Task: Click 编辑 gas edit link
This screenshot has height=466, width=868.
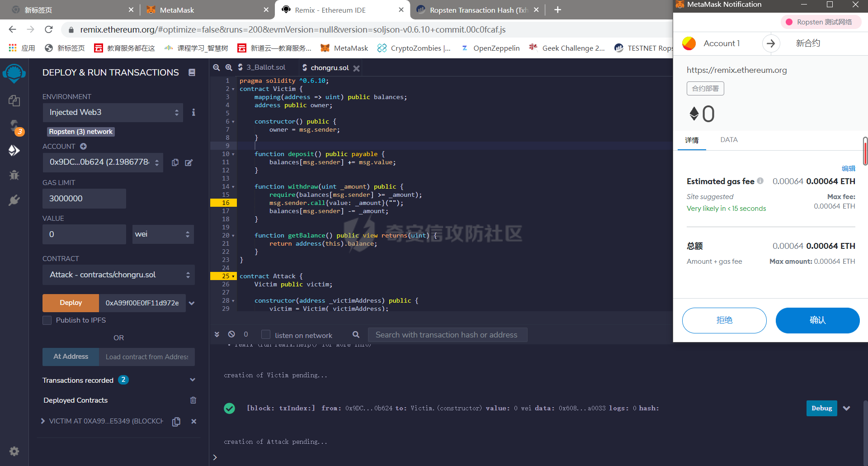Action: tap(848, 168)
